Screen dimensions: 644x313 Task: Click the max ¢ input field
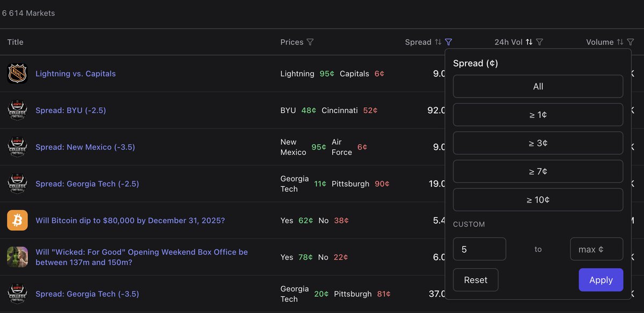point(596,249)
